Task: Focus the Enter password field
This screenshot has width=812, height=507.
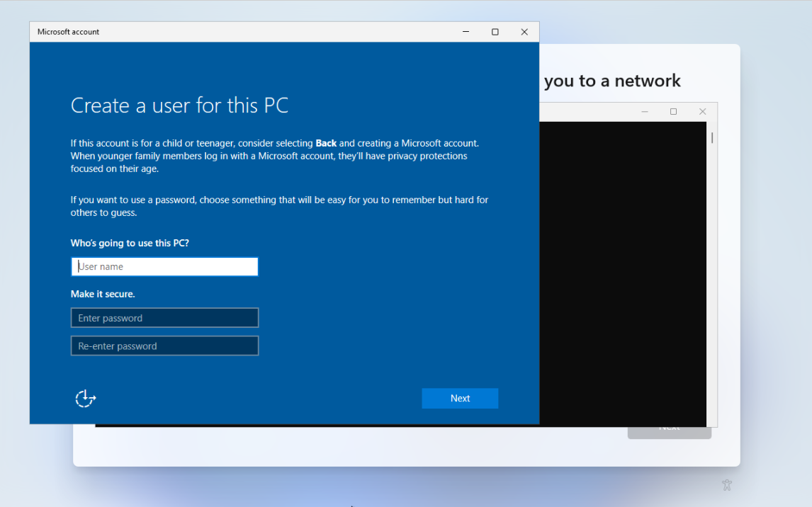Action: coord(164,318)
